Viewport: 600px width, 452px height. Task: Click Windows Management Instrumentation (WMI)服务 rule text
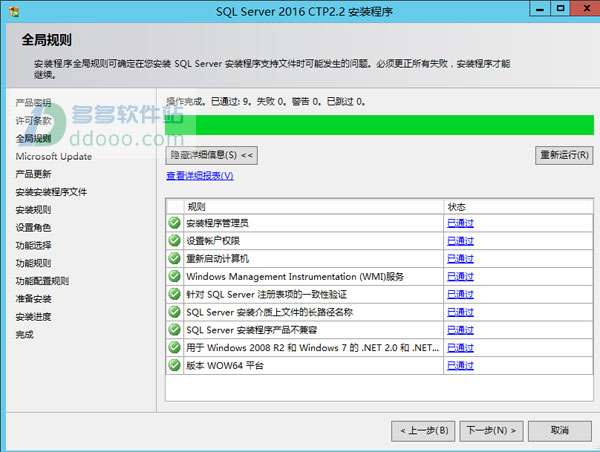[295, 276]
